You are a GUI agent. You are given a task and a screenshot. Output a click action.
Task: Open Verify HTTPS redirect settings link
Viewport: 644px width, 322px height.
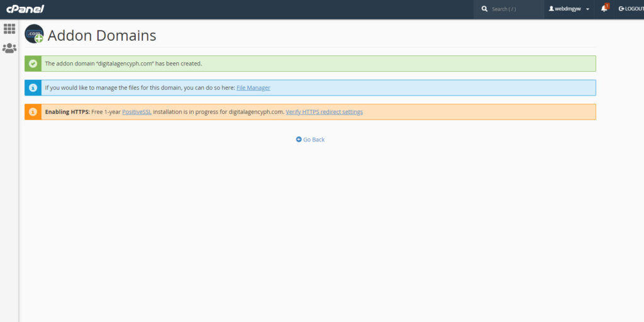pyautogui.click(x=324, y=112)
